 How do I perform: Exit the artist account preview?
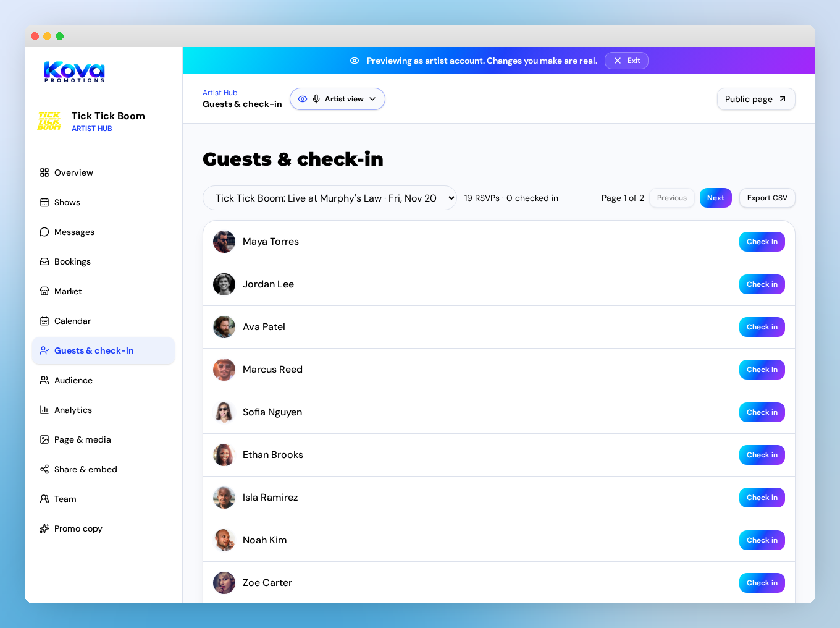coord(626,61)
